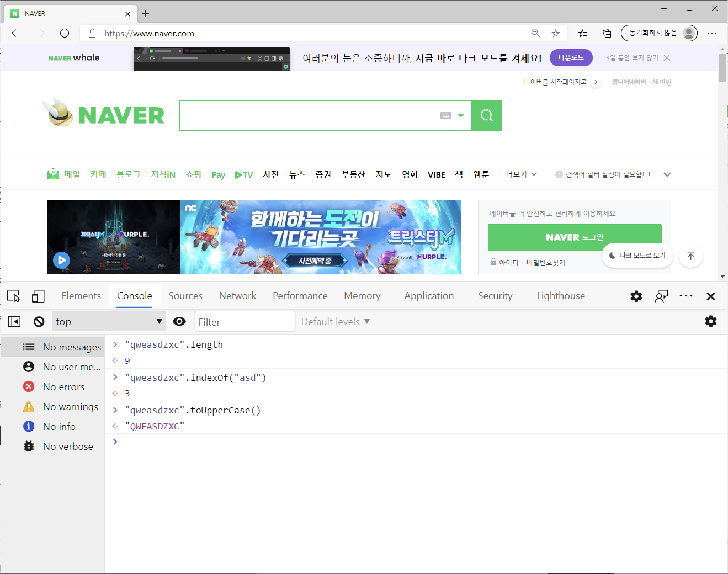Open DevTools settings gear in tab bar
Viewport: 728px width, 574px height.
tap(636, 296)
